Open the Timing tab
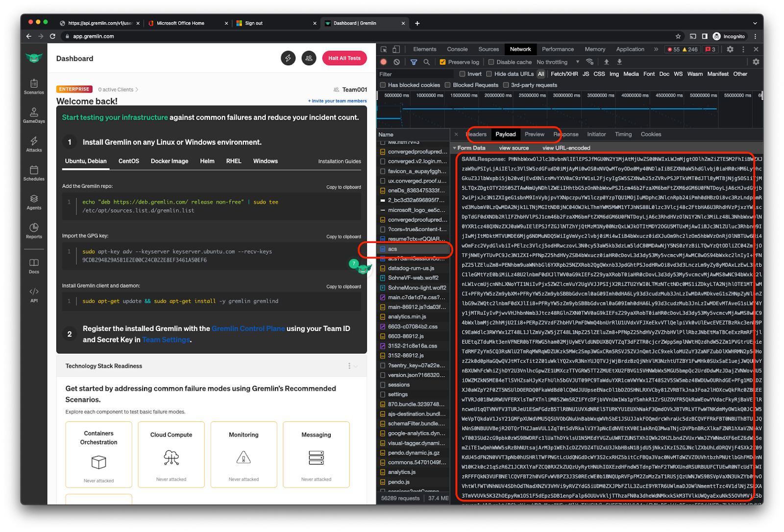Image resolution: width=784 pixels, height=532 pixels. tap(623, 134)
